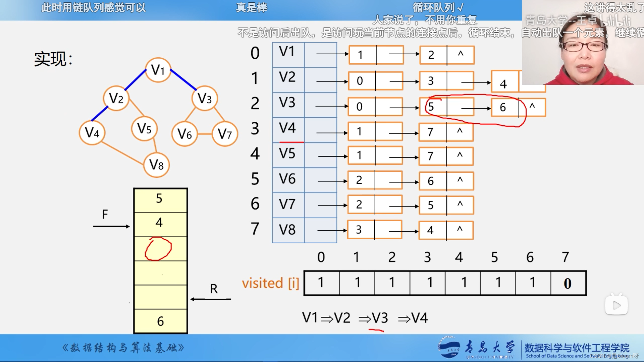Click the 实现: heading text
The height and width of the screenshot is (362, 644).
coord(54,59)
